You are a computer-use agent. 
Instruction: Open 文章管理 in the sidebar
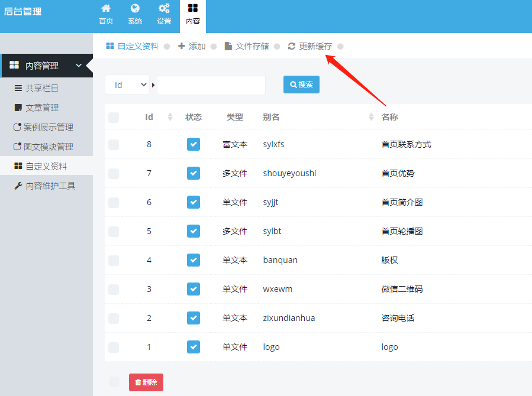42,108
